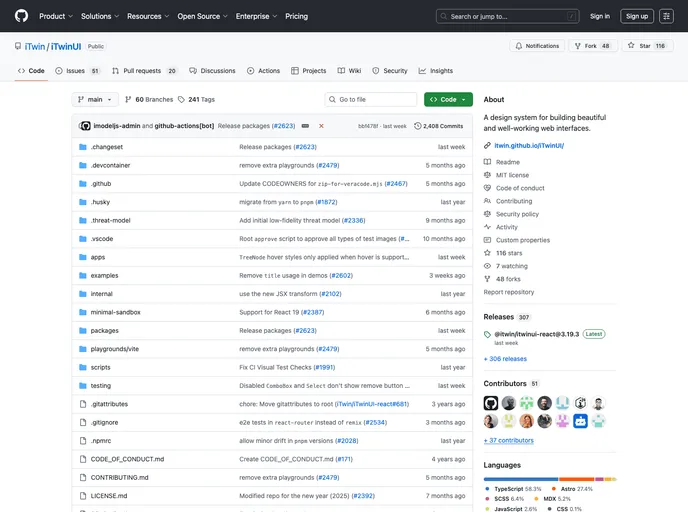
Task: Open the Report repository link
Action: click(x=509, y=292)
